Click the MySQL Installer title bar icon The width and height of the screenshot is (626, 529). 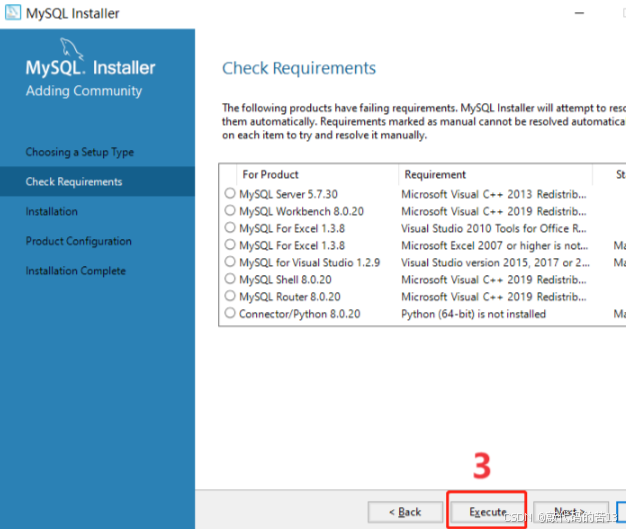(x=12, y=12)
